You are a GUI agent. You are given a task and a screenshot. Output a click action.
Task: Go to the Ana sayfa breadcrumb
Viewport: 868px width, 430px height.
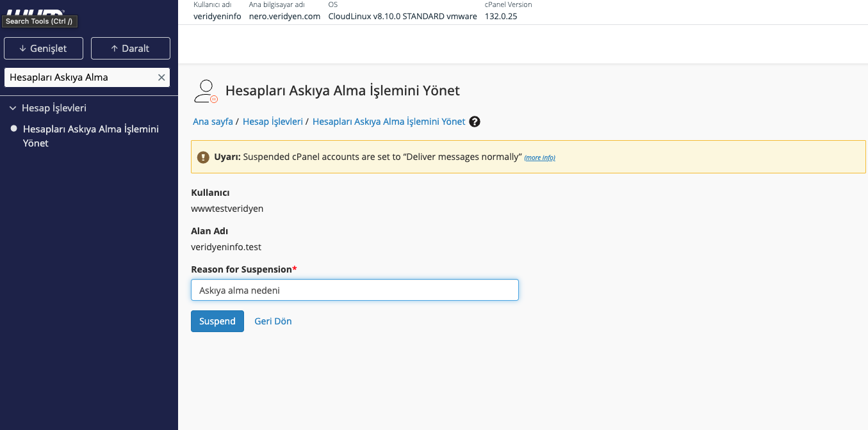point(213,122)
